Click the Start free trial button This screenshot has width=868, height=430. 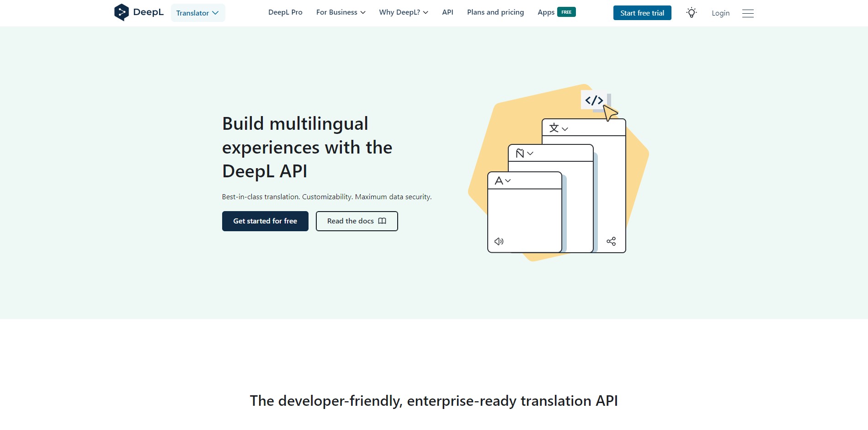coord(642,13)
